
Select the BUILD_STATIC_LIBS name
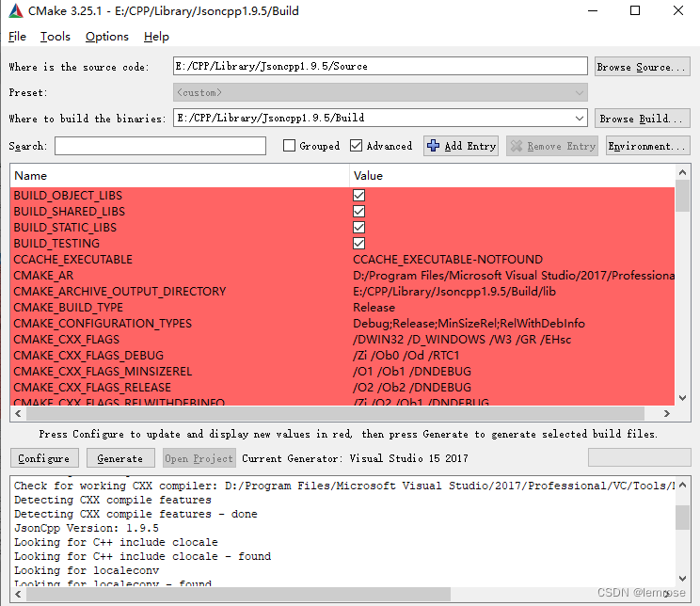(x=65, y=228)
